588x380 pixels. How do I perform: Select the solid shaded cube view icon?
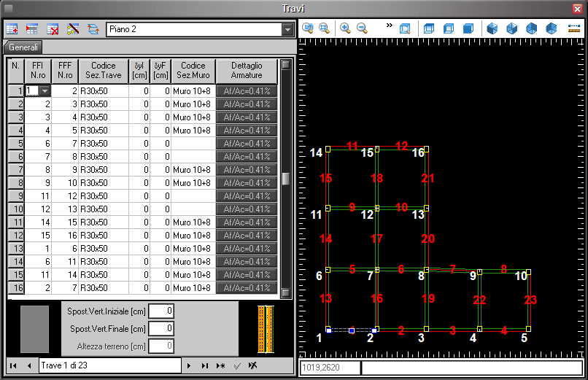[468, 29]
